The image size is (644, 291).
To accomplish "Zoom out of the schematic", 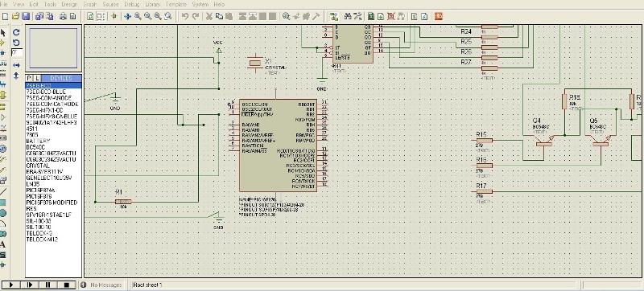I will tap(147, 16).
